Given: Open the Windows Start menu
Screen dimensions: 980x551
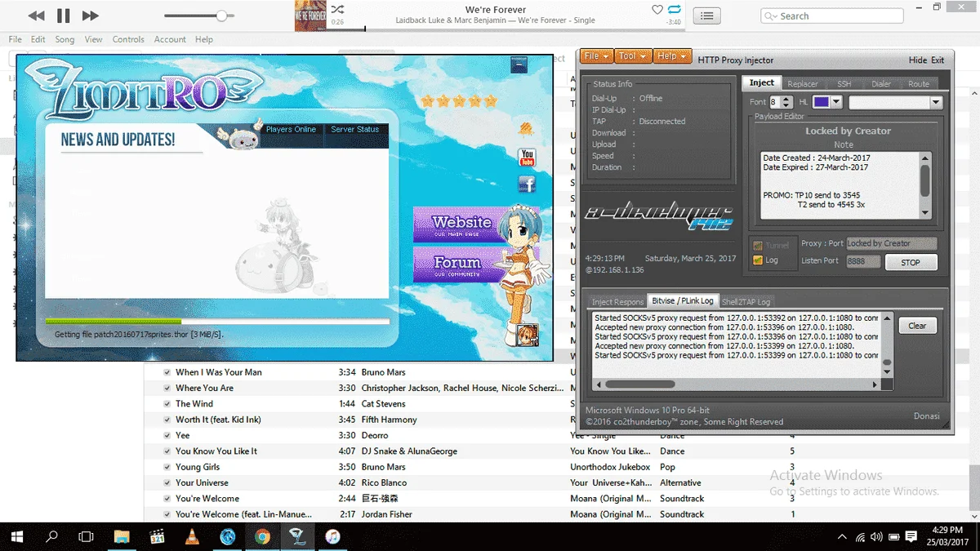Looking at the screenshot, I should (16, 536).
